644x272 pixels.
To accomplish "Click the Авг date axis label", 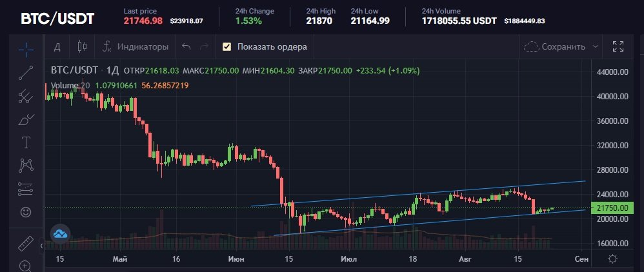I will (465, 259).
